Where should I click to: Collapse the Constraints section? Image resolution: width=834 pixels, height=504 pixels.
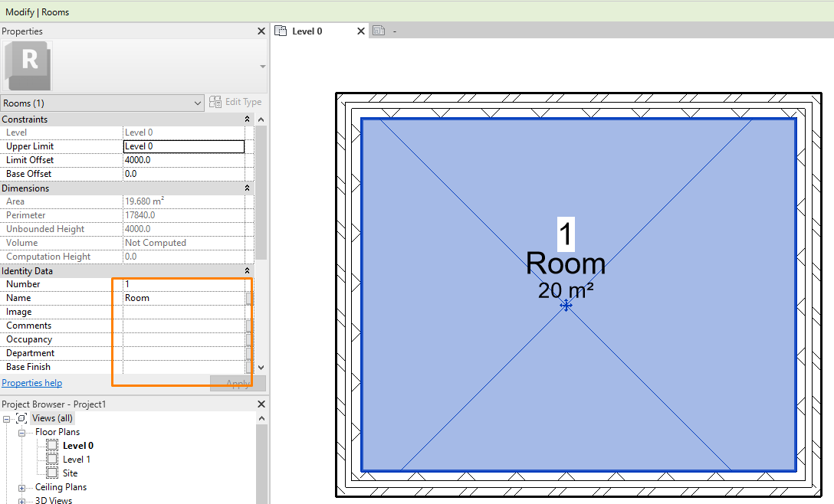point(247,119)
